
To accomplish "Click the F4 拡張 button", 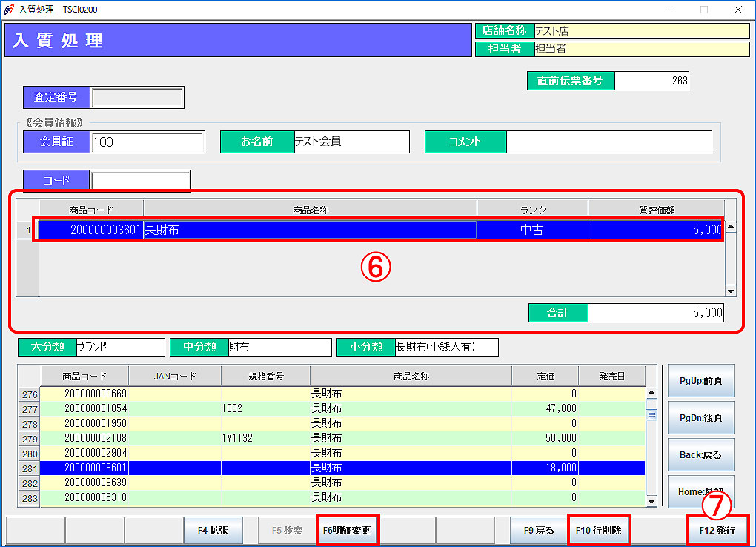I will pyautogui.click(x=213, y=531).
